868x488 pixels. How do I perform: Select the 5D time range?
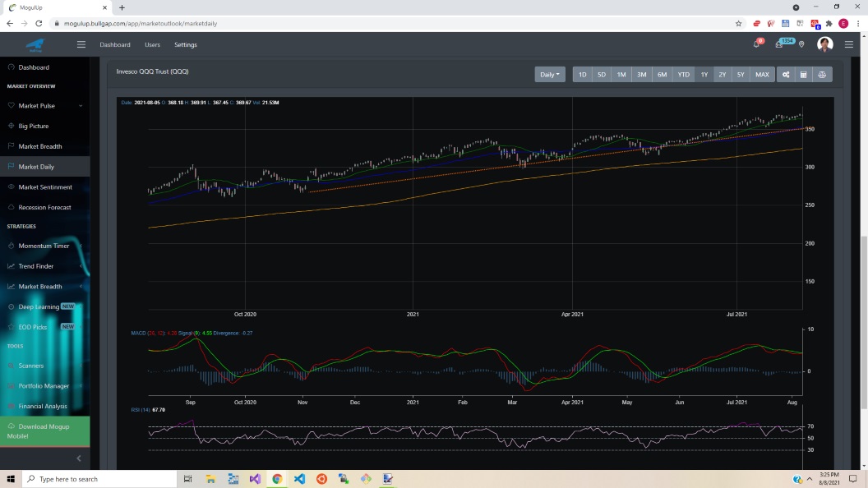(602, 75)
